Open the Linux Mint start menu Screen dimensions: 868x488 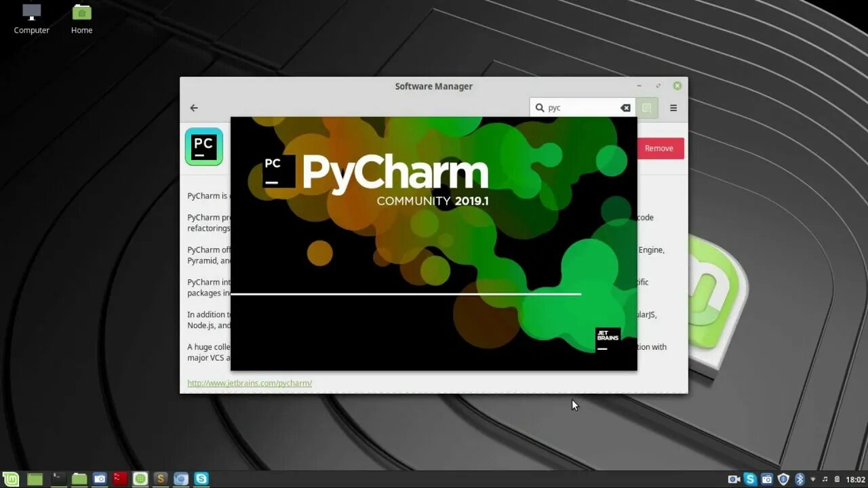[10, 479]
